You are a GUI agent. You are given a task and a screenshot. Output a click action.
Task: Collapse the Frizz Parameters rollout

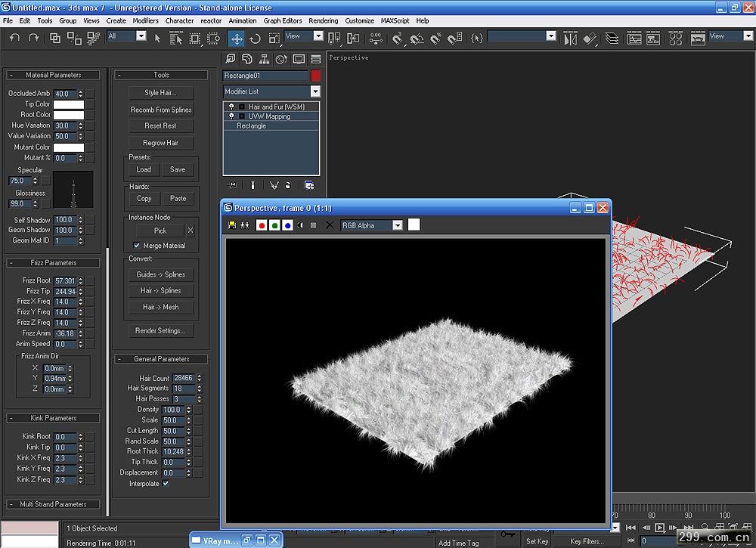tap(53, 263)
